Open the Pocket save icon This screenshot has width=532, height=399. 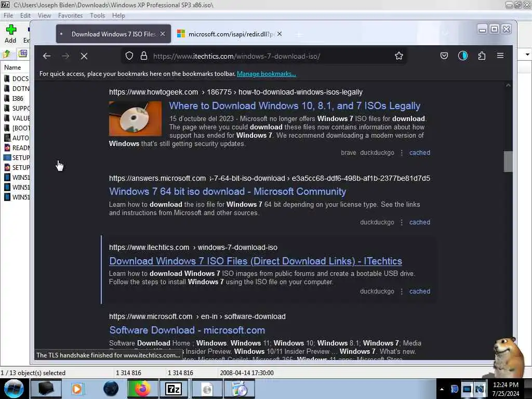tap(444, 56)
